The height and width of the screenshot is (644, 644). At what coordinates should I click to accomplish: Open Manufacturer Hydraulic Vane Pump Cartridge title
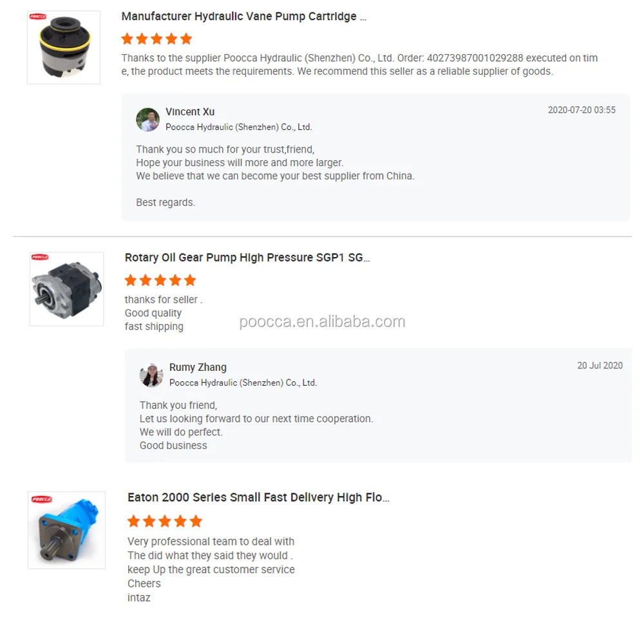(x=243, y=17)
